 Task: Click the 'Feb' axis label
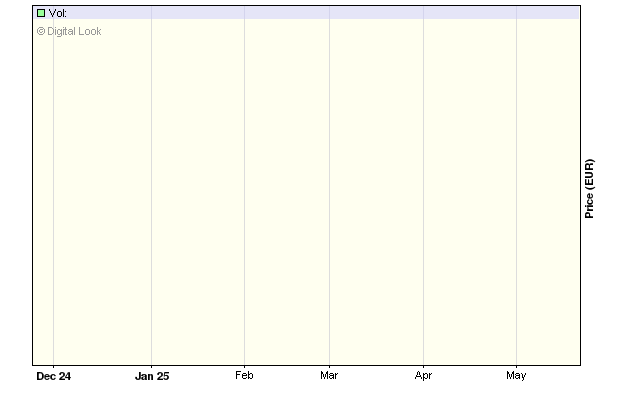(244, 375)
